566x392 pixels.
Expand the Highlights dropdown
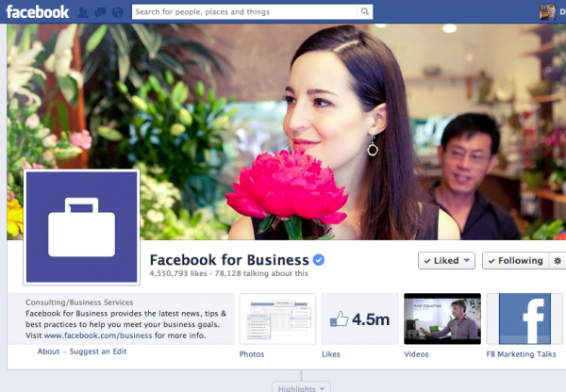[x=301, y=388]
